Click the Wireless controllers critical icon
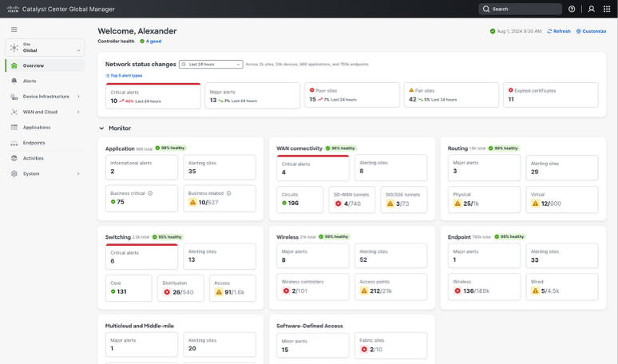The height and width of the screenshot is (364, 618). 286,291
